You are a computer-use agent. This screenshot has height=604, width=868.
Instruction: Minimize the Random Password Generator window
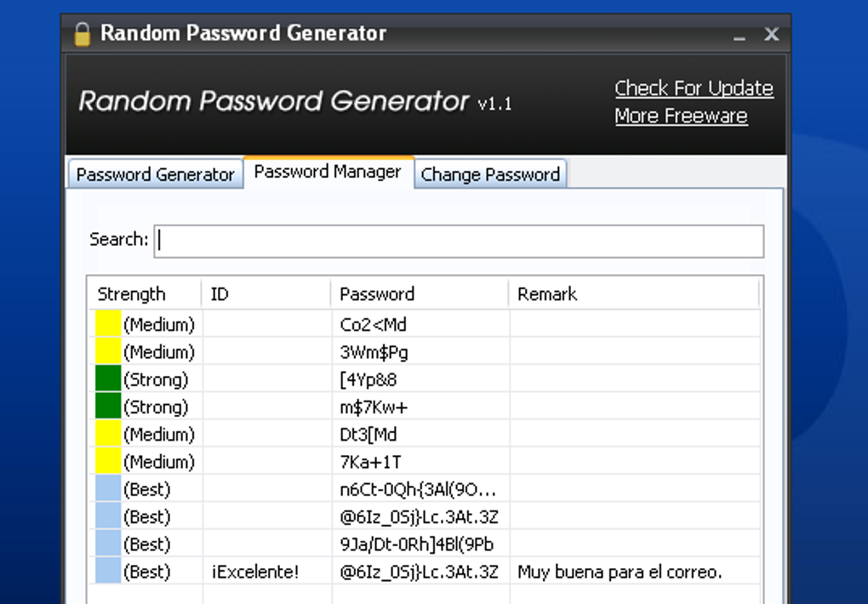pos(739,37)
